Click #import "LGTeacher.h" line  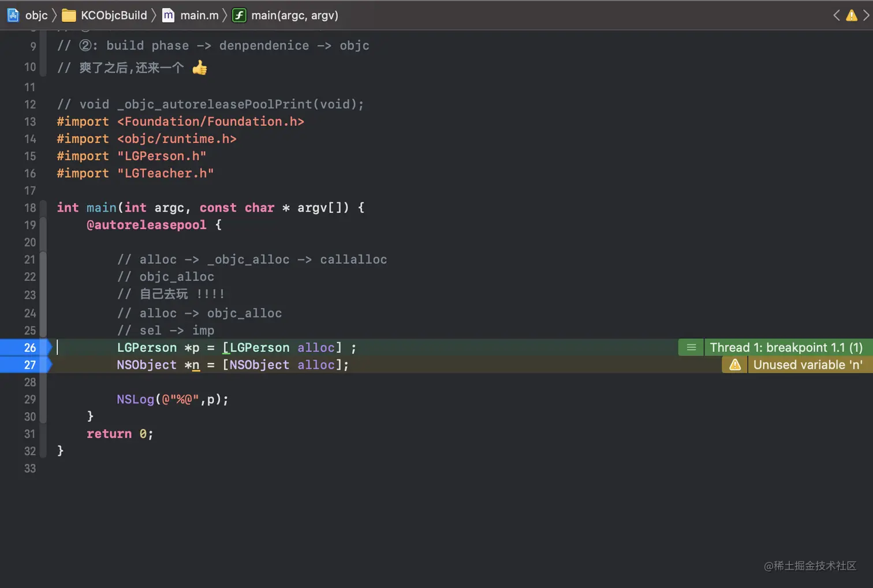135,174
